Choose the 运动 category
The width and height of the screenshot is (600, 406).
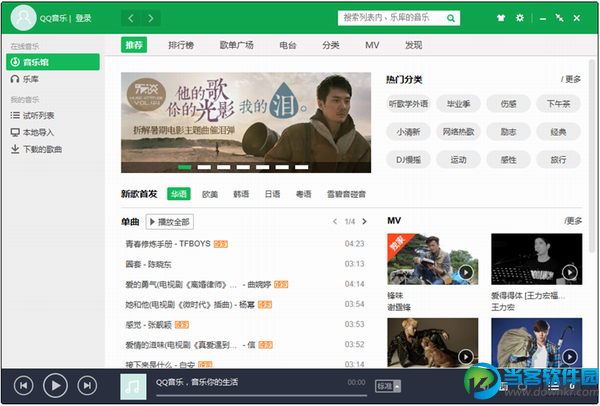click(458, 160)
